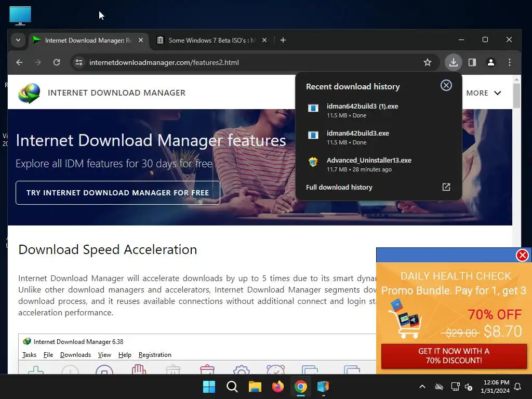Click Try Internet Download Manager For Free
The width and height of the screenshot is (532, 399).
point(118,193)
